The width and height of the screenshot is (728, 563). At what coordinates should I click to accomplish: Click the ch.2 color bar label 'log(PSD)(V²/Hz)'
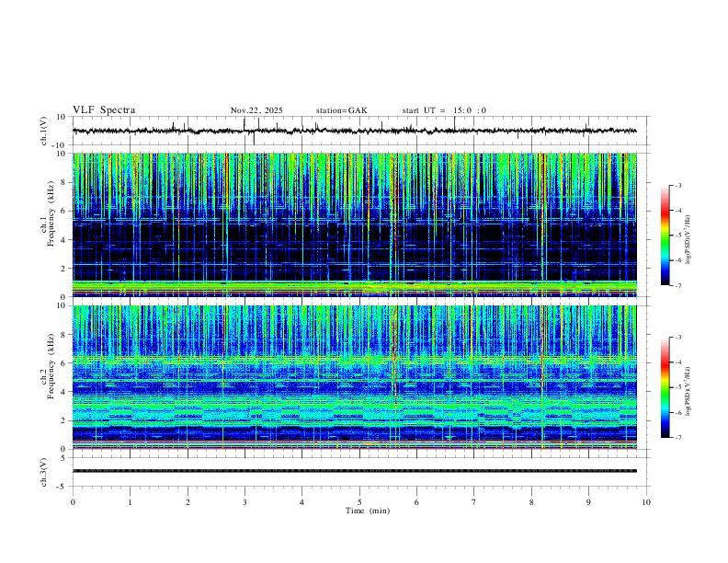pyautogui.click(x=688, y=392)
